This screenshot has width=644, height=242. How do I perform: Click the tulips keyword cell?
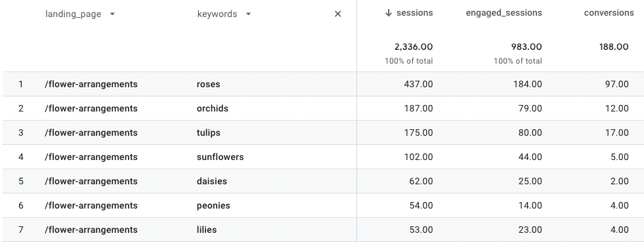(208, 132)
